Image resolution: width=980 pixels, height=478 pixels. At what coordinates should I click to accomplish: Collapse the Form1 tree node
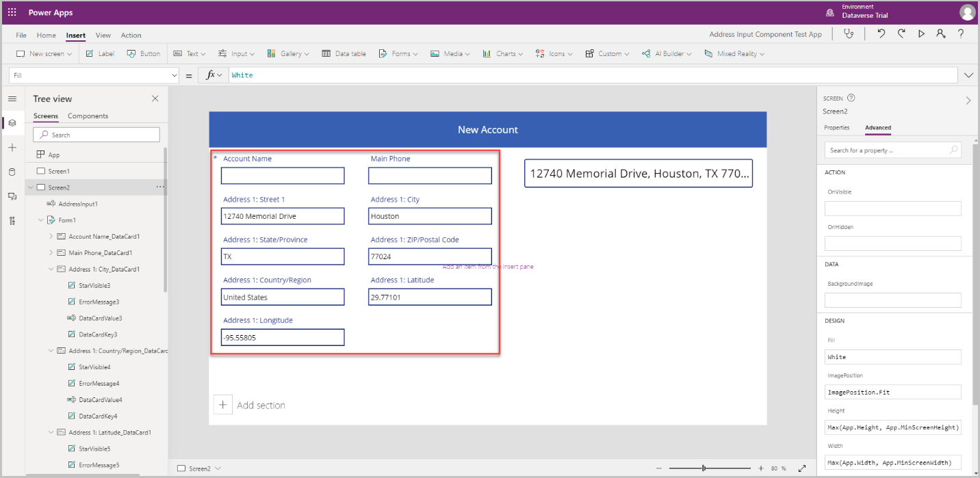[40, 220]
